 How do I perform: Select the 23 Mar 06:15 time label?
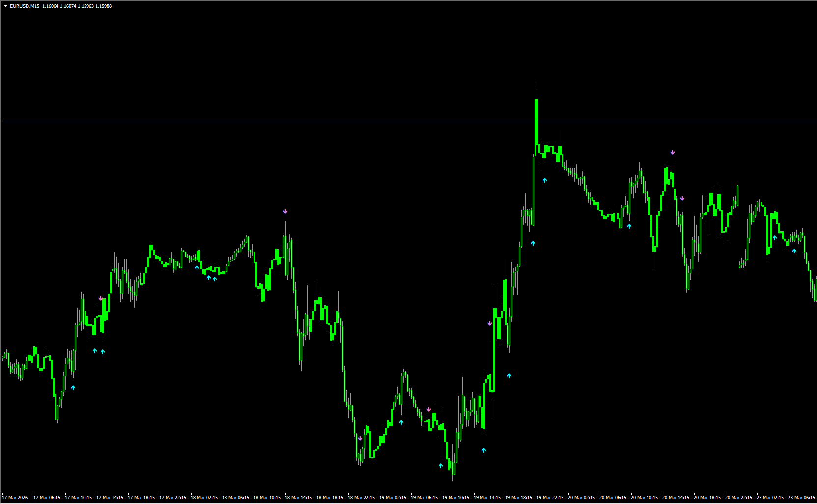click(801, 498)
